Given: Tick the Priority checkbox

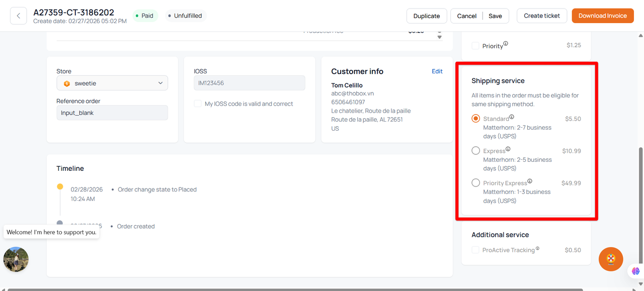Looking at the screenshot, I should (x=475, y=46).
